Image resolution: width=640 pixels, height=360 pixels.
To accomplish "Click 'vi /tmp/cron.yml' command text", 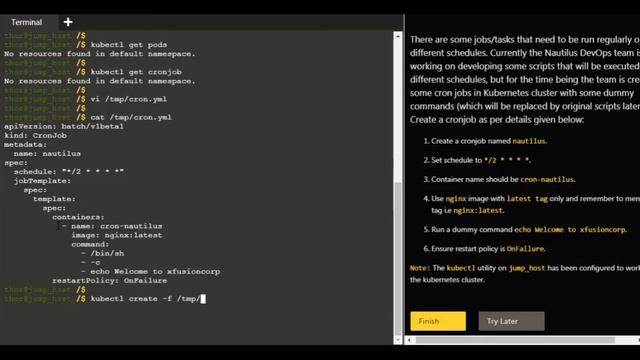I will [x=129, y=99].
